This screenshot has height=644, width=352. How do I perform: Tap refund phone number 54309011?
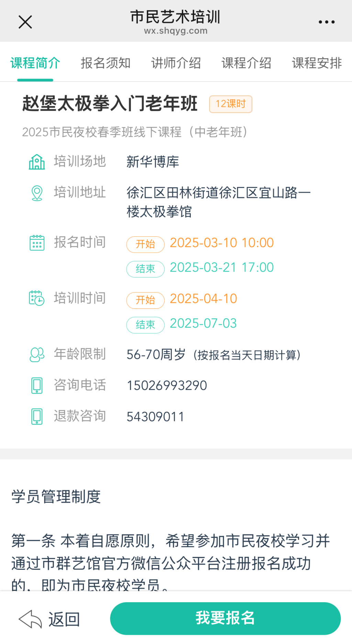pos(155,417)
